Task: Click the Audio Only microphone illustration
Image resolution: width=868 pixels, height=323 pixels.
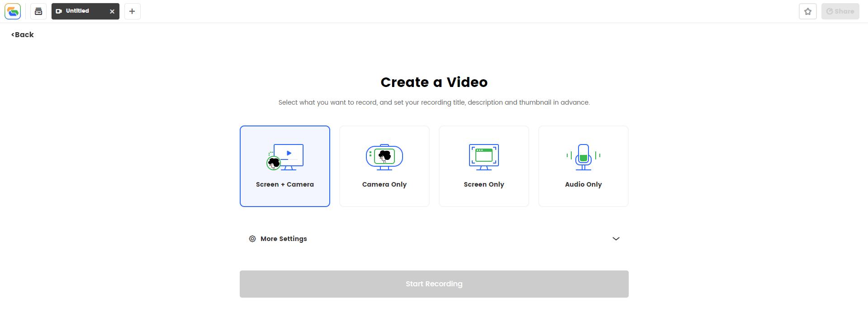Action: (x=583, y=157)
